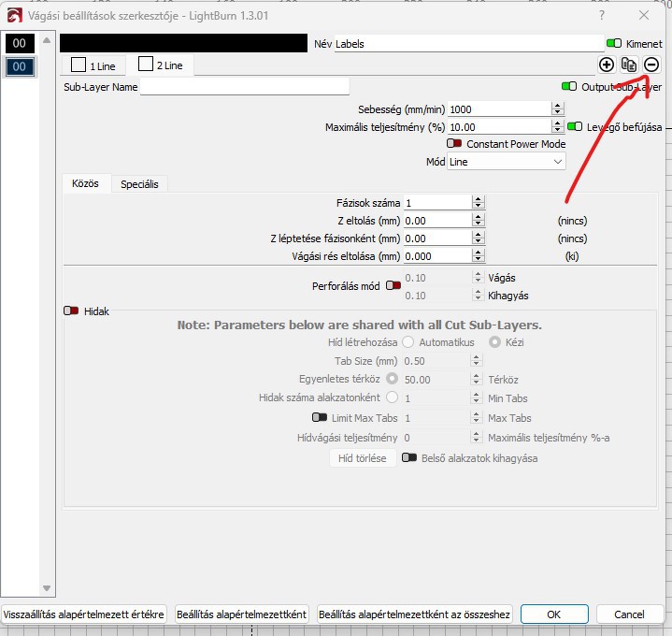Toggle Limit Max Tabs switch
The width and height of the screenshot is (672, 636).
(x=320, y=418)
